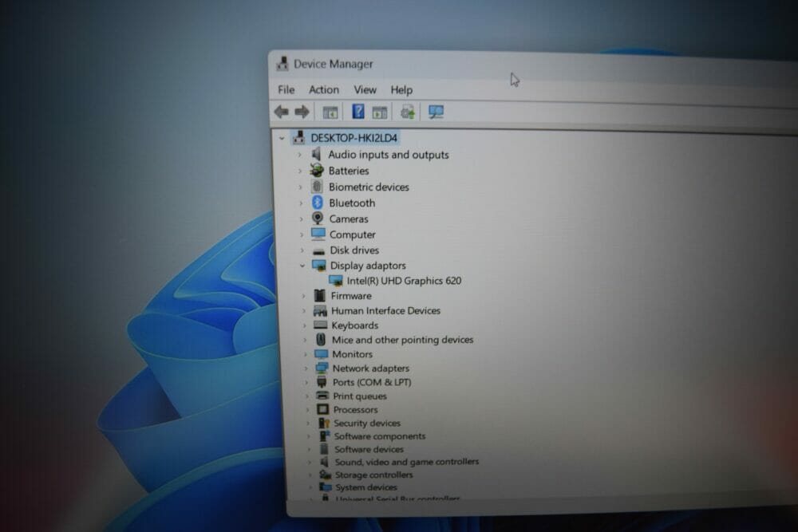Click the fingerprint icon for Biometric devices
The height and width of the screenshot is (532, 798).
pos(317,187)
